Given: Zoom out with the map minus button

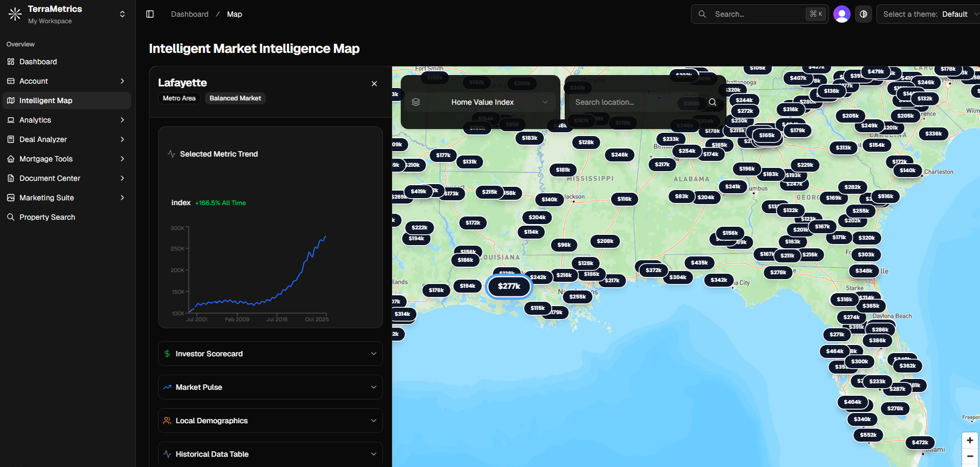Looking at the screenshot, I should click(970, 457).
